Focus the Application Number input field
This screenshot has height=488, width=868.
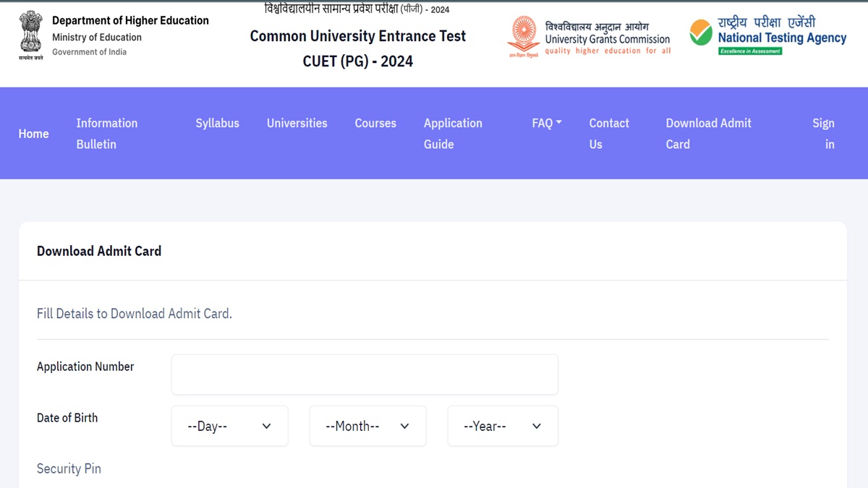(x=365, y=374)
